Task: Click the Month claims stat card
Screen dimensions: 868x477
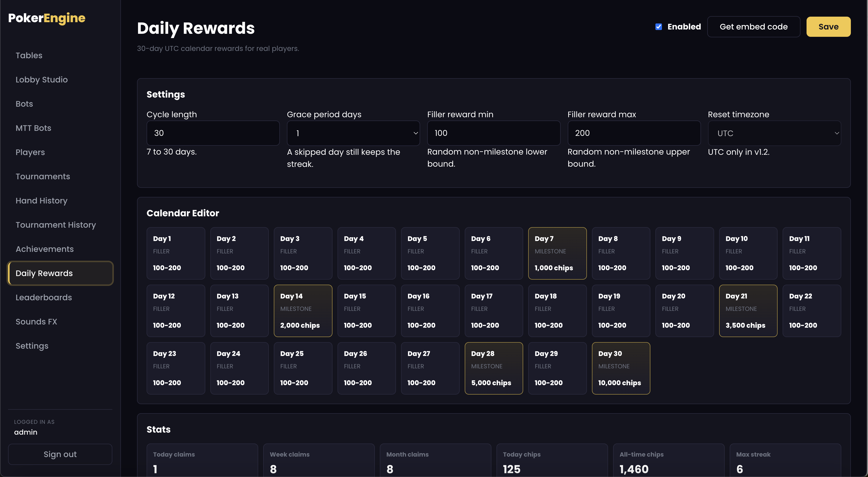Action: [x=435, y=460]
